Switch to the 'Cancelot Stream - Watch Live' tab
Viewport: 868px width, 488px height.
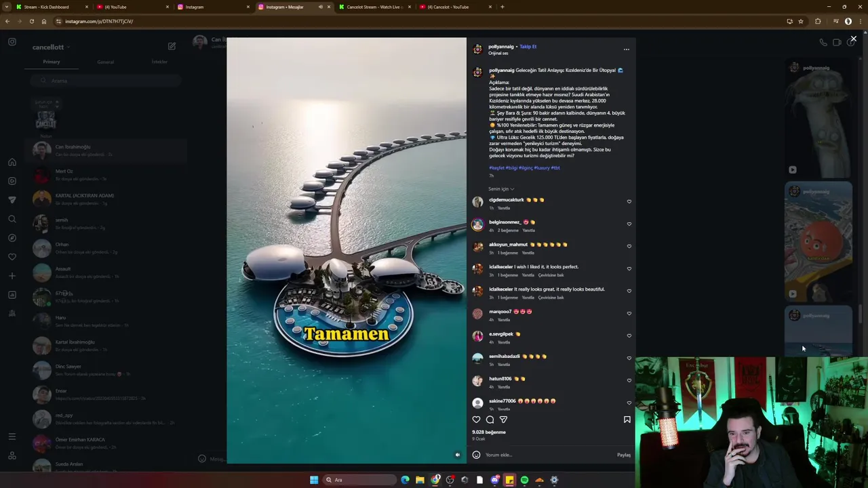click(x=374, y=7)
